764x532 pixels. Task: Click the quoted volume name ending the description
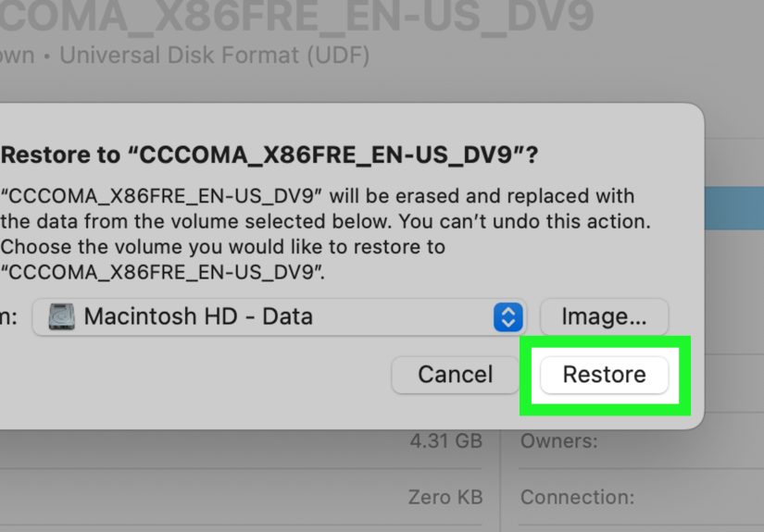[162, 273]
